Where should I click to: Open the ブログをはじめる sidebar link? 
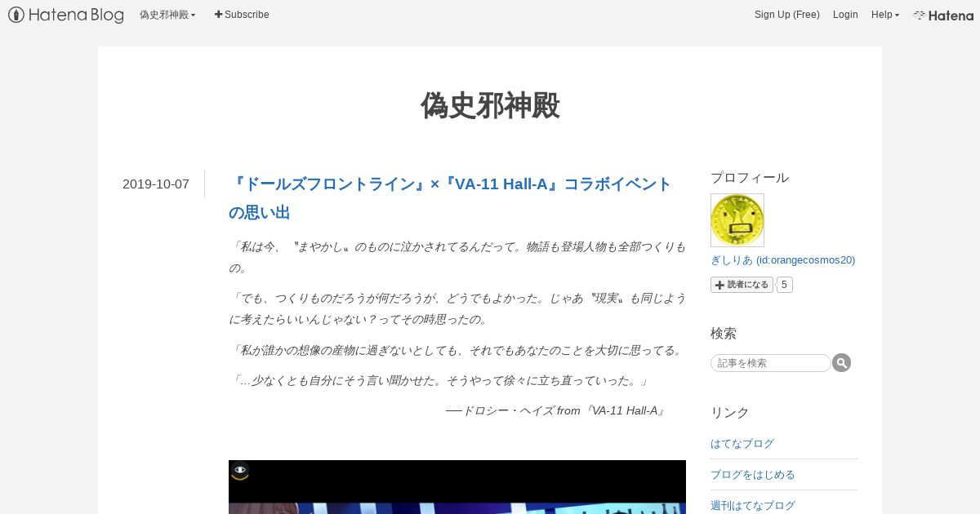click(753, 475)
